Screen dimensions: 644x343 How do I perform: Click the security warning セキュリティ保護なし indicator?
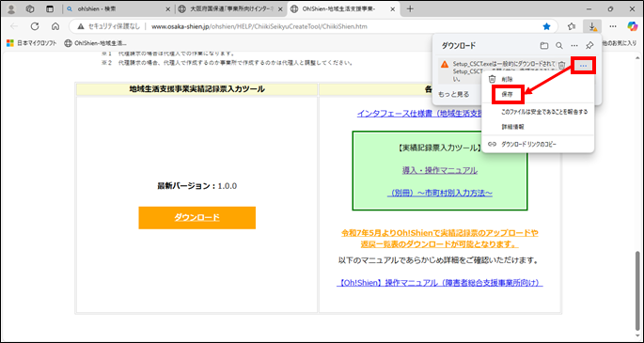tap(109, 26)
